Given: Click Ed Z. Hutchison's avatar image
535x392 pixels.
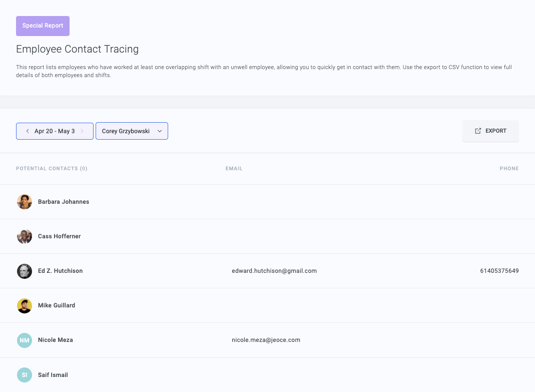Looking at the screenshot, I should point(25,271).
